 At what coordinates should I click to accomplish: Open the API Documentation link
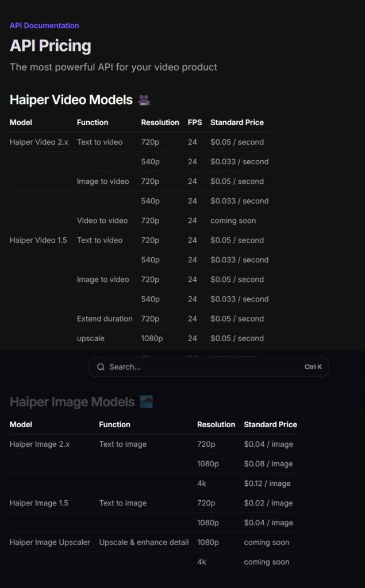click(44, 25)
